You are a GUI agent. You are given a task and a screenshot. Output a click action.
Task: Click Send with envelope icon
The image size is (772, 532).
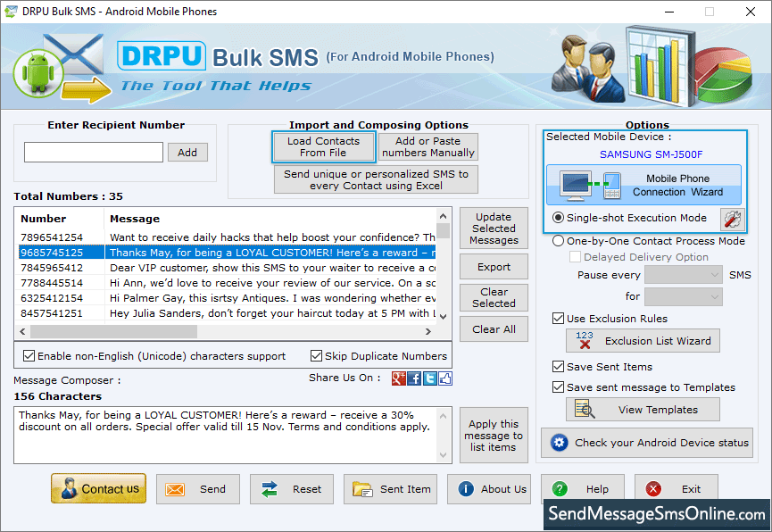(198, 489)
